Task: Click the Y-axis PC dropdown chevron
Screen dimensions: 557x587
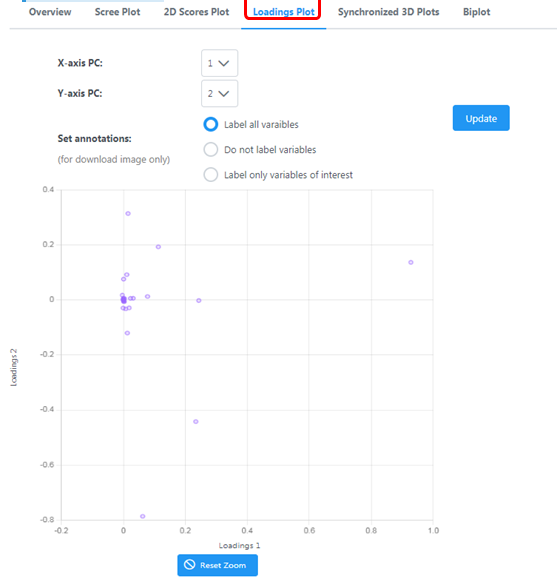Action: (224, 94)
